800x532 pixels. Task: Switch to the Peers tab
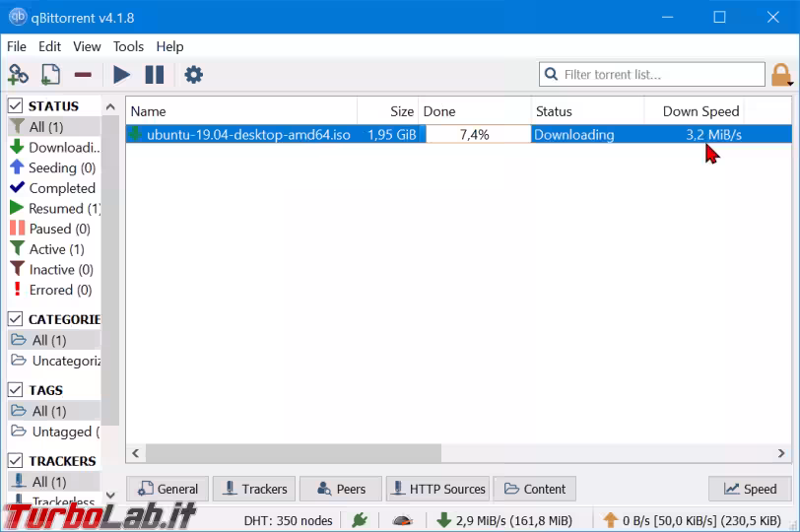341,489
